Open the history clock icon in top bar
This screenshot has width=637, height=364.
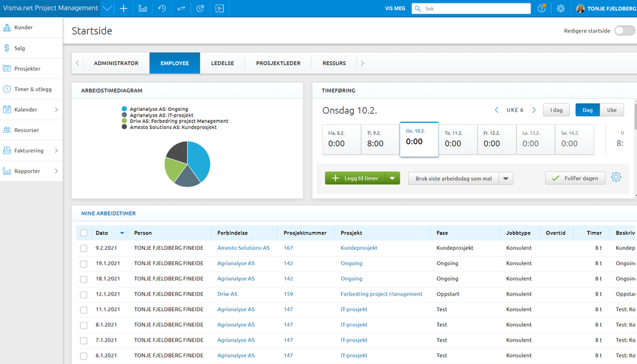pos(162,8)
